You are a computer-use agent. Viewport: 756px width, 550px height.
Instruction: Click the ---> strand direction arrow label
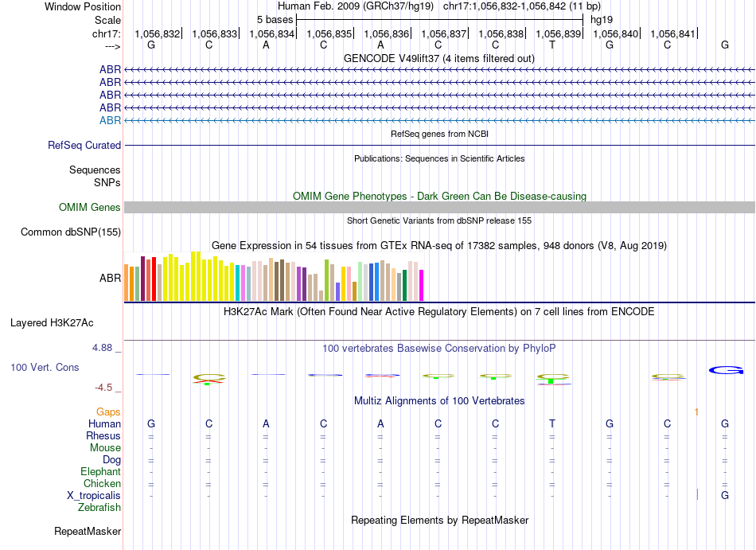[112, 46]
